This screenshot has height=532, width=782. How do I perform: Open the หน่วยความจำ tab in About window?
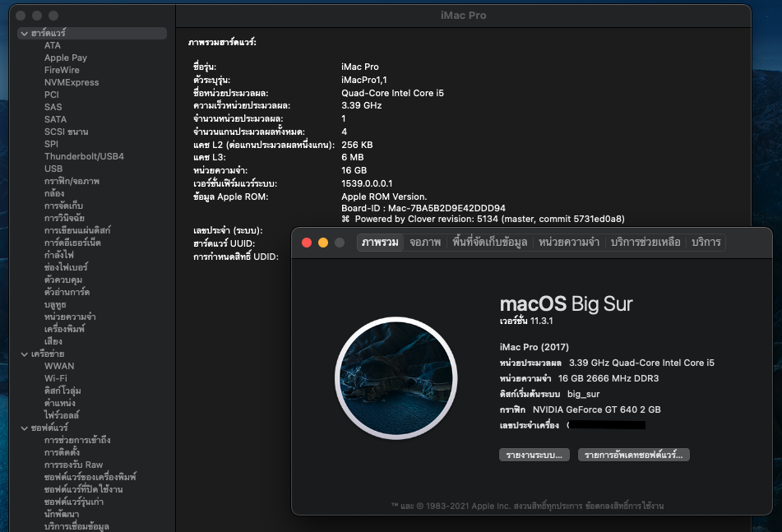point(569,243)
